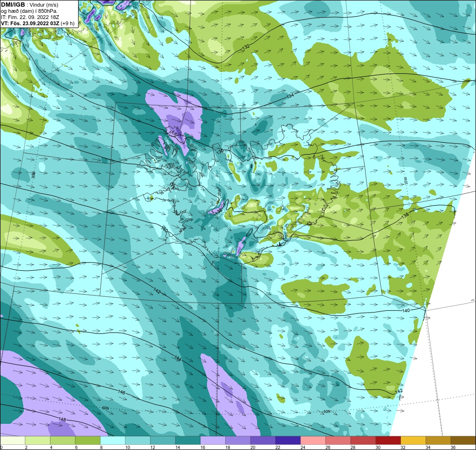
Task: Click the olive green 6–8 m/s legend swatch
Action: click(88, 440)
